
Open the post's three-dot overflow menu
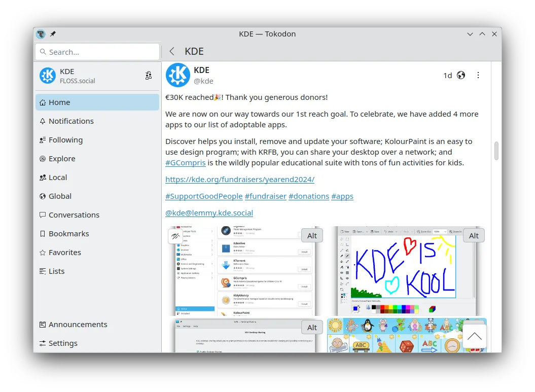(478, 75)
